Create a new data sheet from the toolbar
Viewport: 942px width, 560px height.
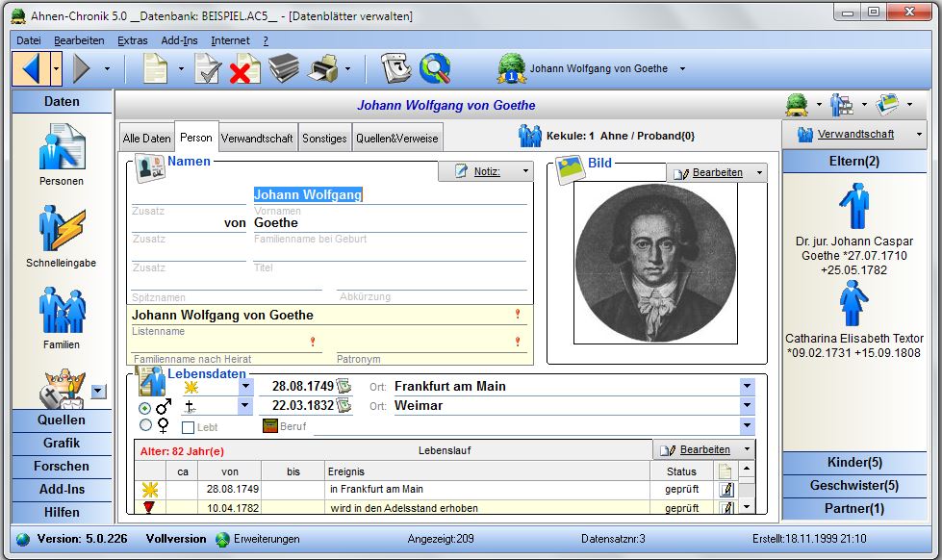coord(156,68)
